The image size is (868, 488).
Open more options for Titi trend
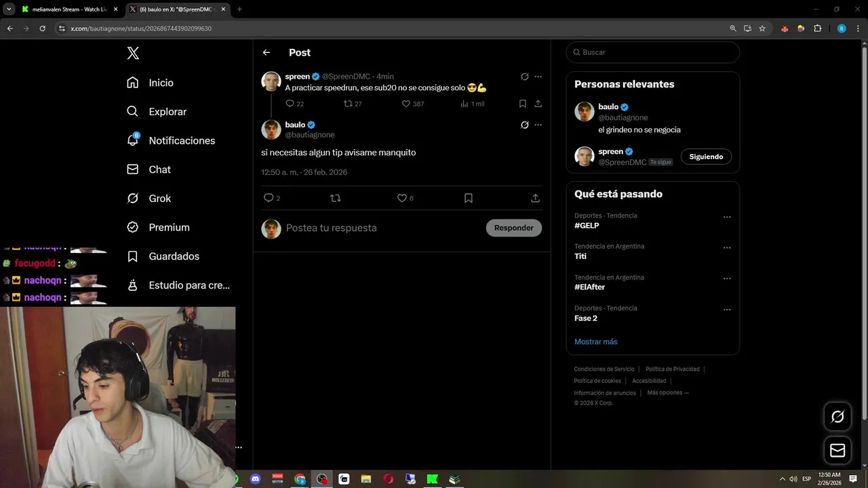pos(726,248)
